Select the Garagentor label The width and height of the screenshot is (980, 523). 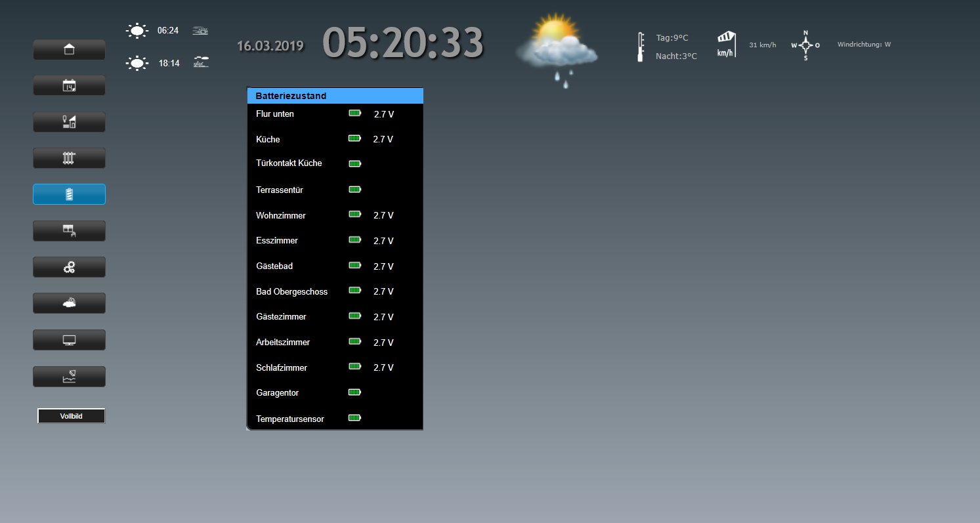[x=278, y=392]
